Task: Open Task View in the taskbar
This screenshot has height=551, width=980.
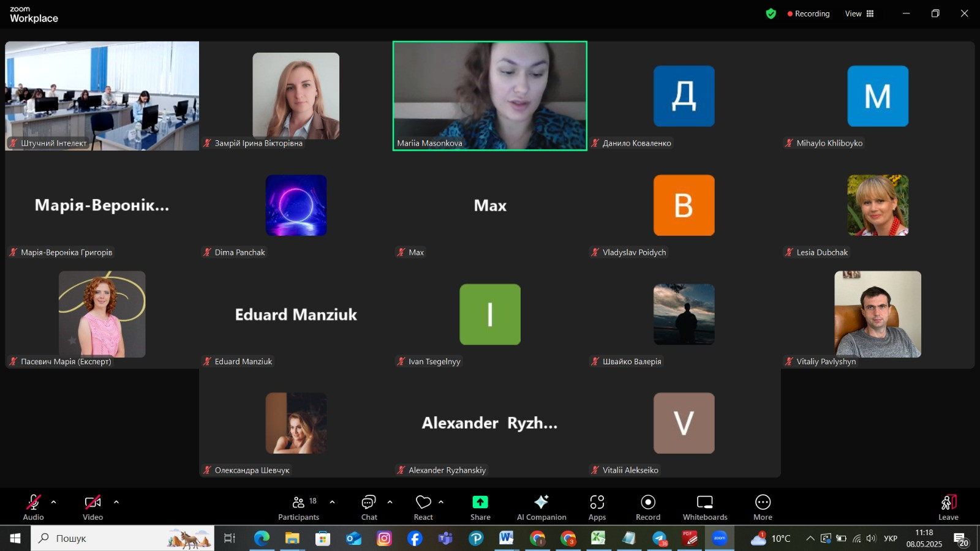Action: tap(230, 538)
